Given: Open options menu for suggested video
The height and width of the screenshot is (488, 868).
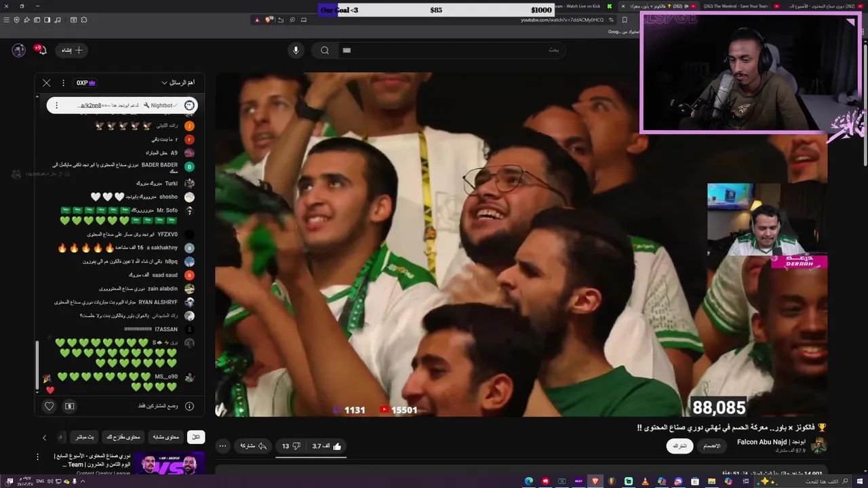Looking at the screenshot, I should pos(37,457).
